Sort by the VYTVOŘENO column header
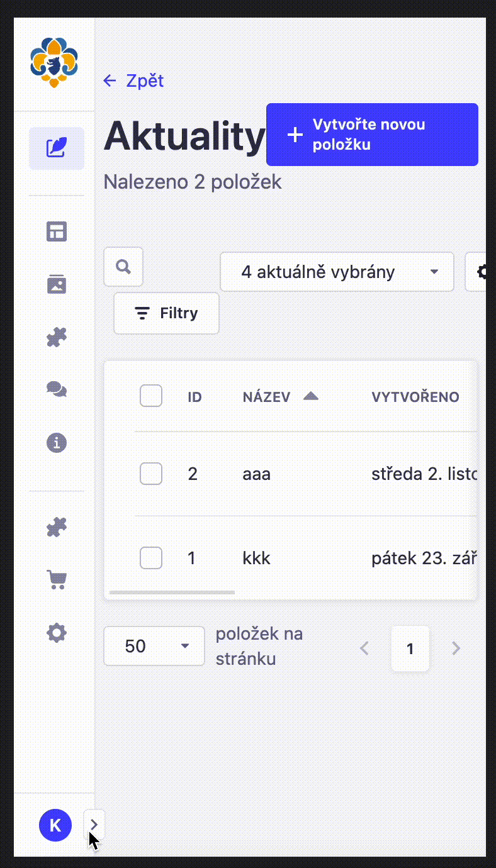Image resolution: width=496 pixels, height=868 pixels. pos(415,397)
